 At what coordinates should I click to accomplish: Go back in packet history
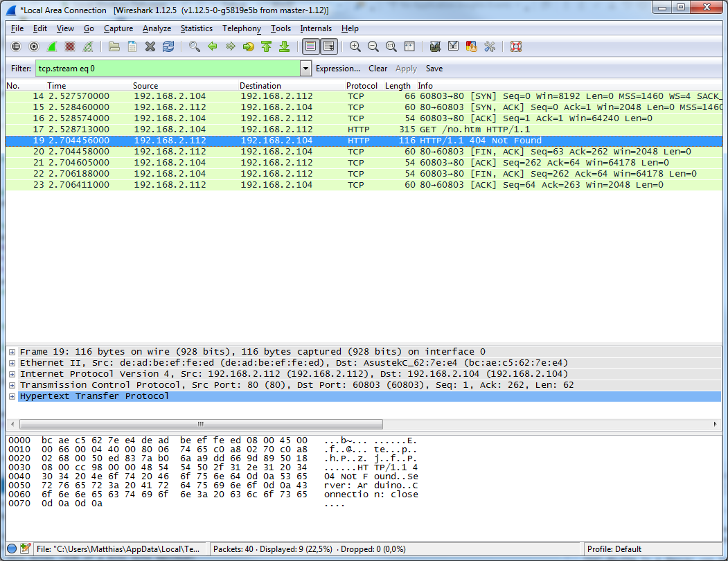click(213, 46)
